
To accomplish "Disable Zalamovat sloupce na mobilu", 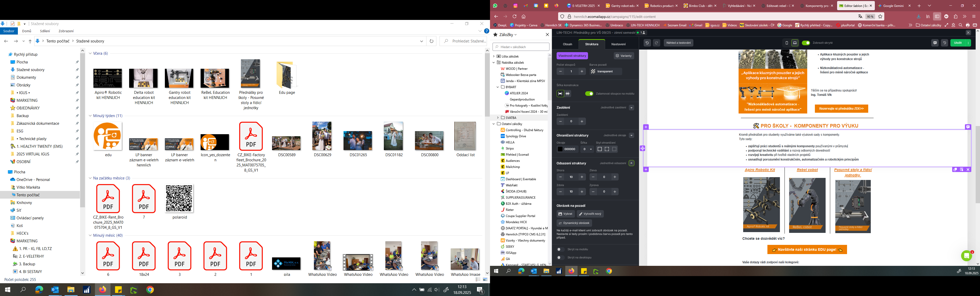I will [589, 94].
